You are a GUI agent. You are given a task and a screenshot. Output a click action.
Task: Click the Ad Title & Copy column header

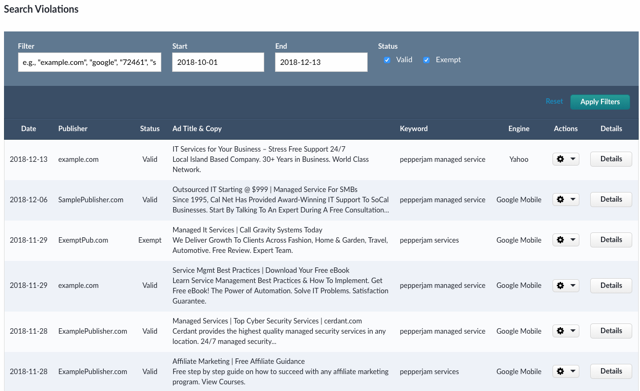[x=197, y=129]
